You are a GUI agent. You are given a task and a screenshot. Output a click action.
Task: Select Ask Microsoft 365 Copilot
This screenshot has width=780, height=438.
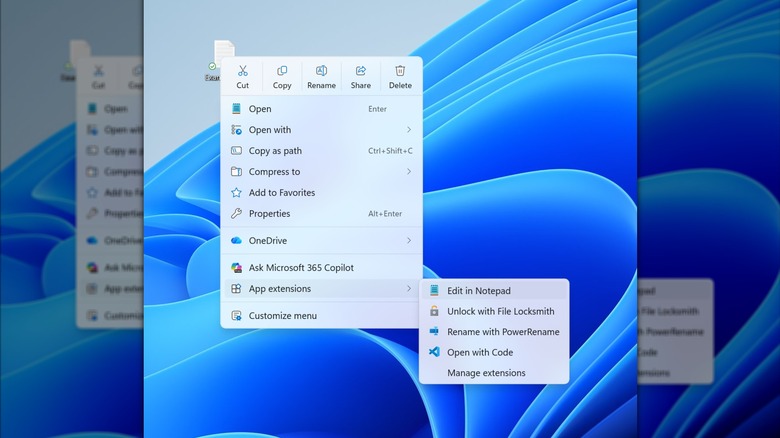[x=321, y=268]
